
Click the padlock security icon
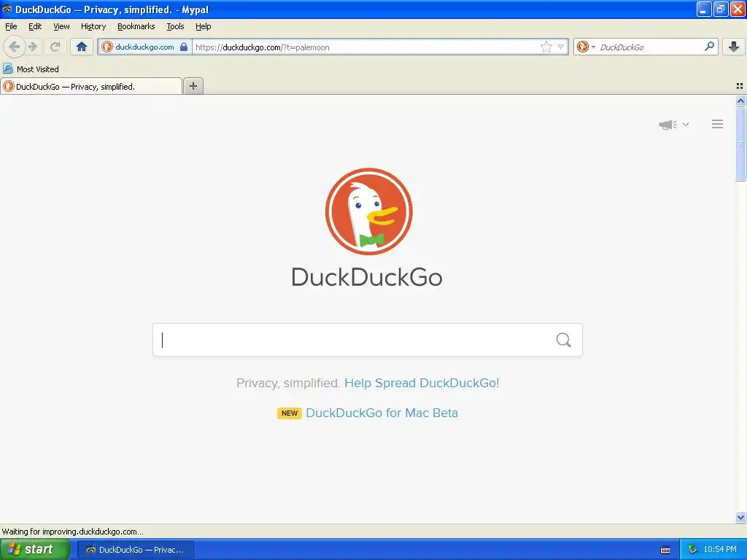(x=184, y=47)
